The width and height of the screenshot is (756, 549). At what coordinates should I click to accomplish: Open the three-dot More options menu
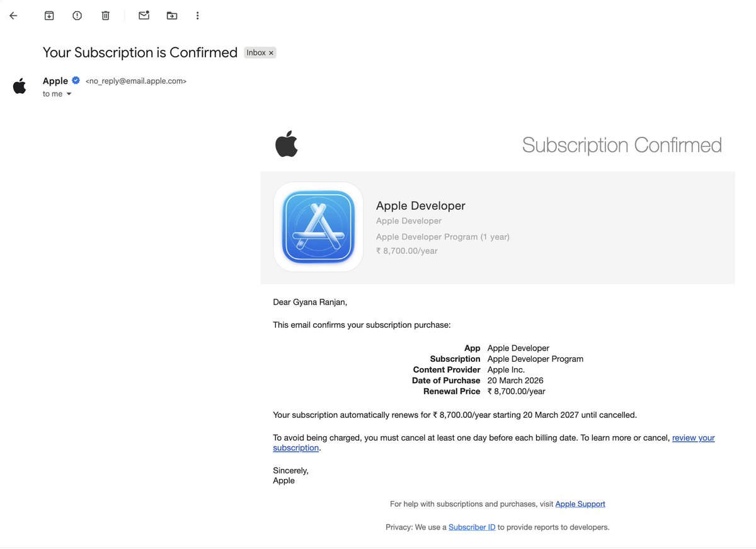pyautogui.click(x=197, y=16)
